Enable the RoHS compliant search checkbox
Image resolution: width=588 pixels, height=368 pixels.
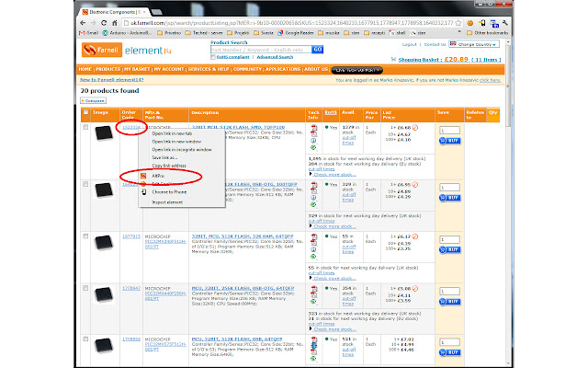(x=213, y=57)
